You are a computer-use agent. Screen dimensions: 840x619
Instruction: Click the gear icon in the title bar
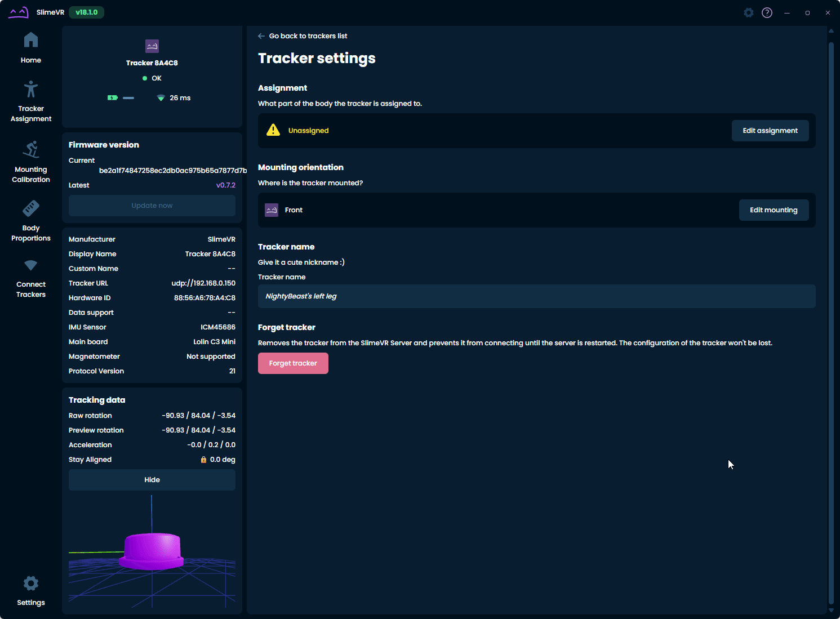749,12
